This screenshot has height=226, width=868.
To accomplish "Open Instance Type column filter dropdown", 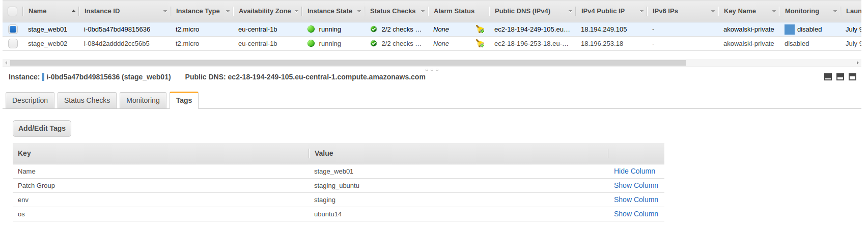I will (228, 11).
